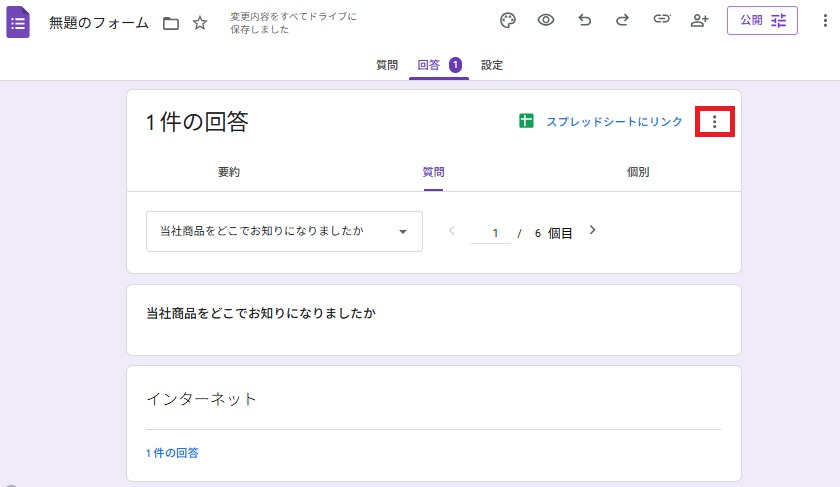Open the 個別 responses tab
840x487 pixels.
click(x=638, y=172)
